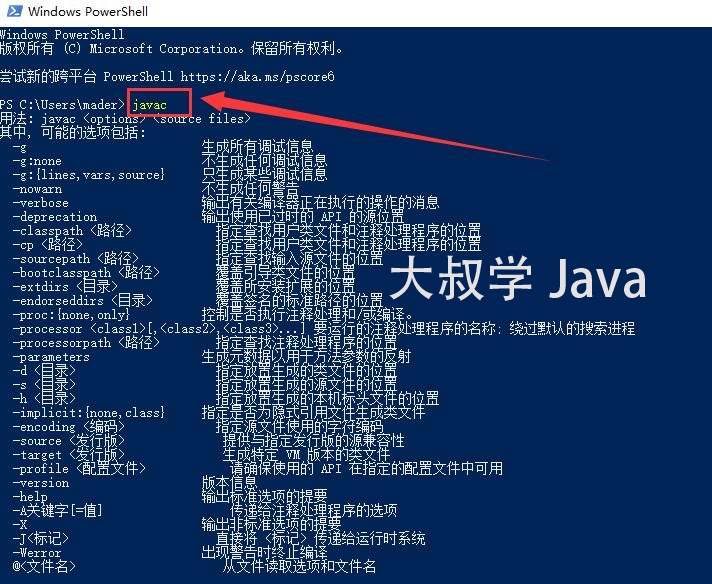Click the -J<标记> option
The image size is (712, 584).
41,539
